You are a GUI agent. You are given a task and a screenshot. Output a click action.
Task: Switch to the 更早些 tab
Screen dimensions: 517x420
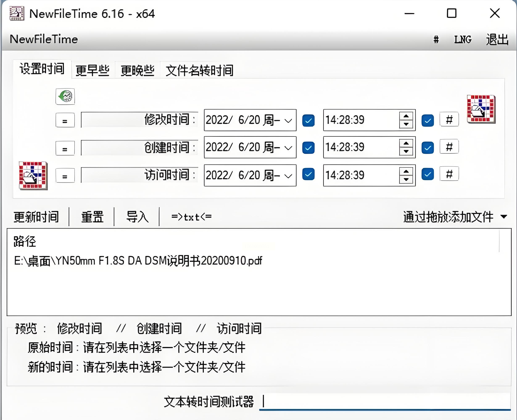coord(92,71)
